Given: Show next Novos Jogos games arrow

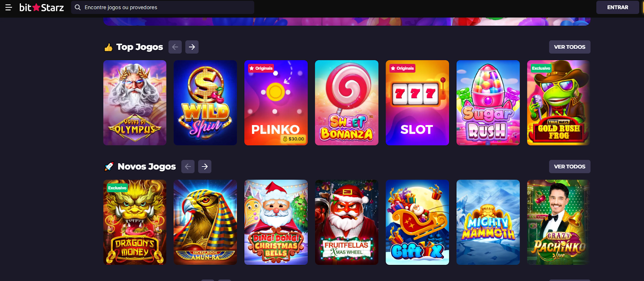Looking at the screenshot, I should click(x=205, y=167).
